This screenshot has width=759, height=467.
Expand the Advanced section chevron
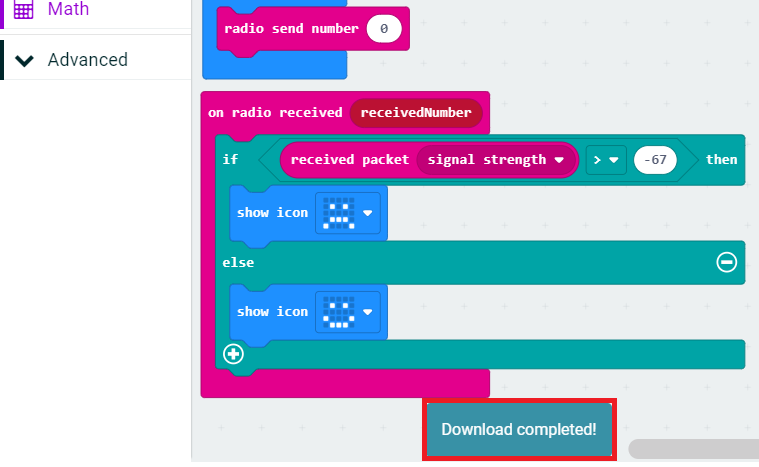[25, 60]
